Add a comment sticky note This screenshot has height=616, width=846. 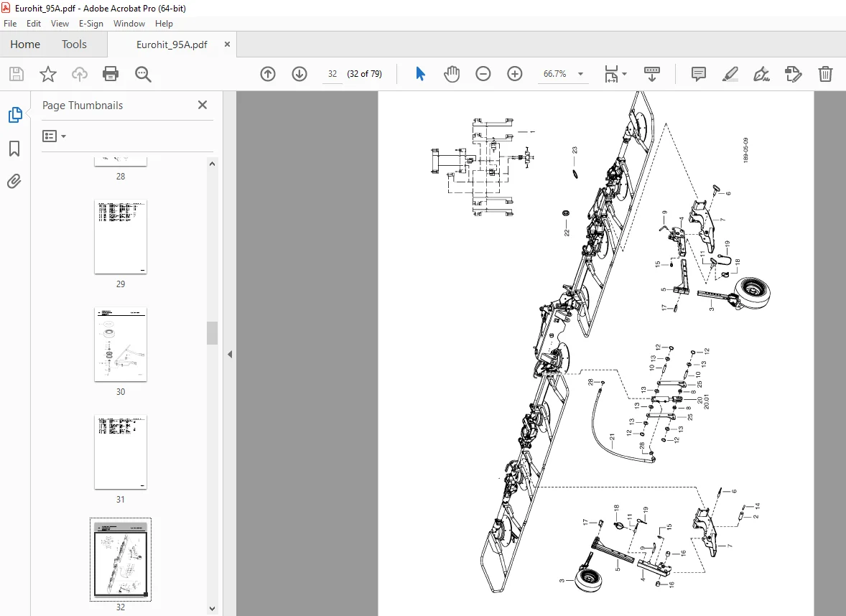coord(698,74)
